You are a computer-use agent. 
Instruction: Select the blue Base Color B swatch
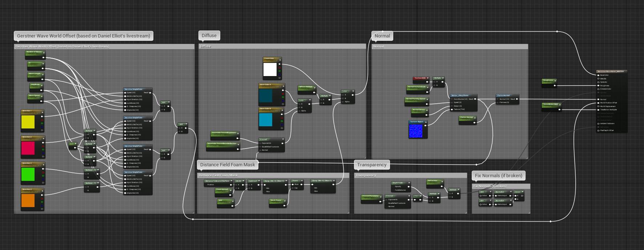point(266,120)
